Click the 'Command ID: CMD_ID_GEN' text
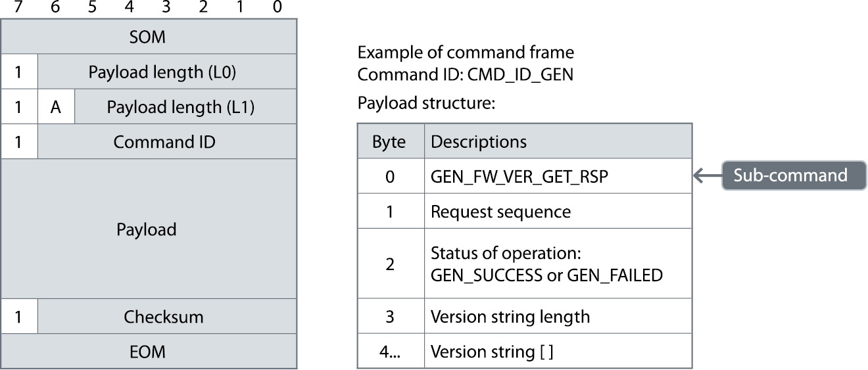 tap(465, 75)
